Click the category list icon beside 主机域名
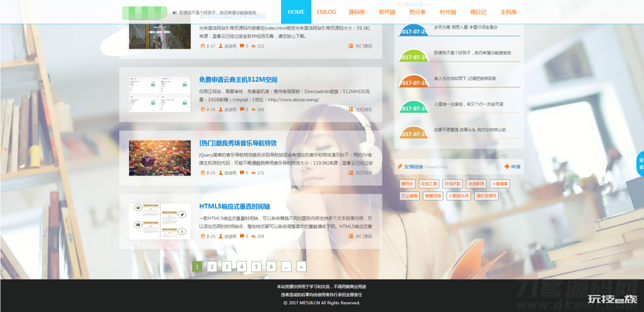This screenshot has height=312, width=644. 351,109
